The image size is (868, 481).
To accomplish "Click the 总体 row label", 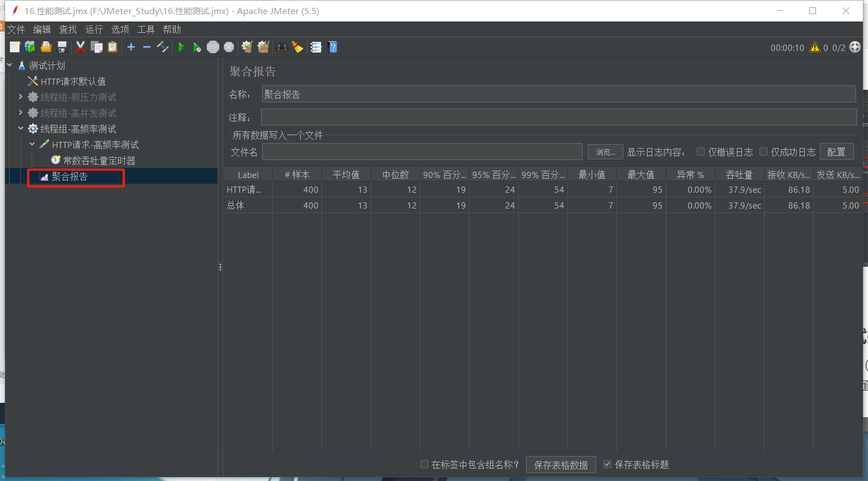I will coord(236,205).
